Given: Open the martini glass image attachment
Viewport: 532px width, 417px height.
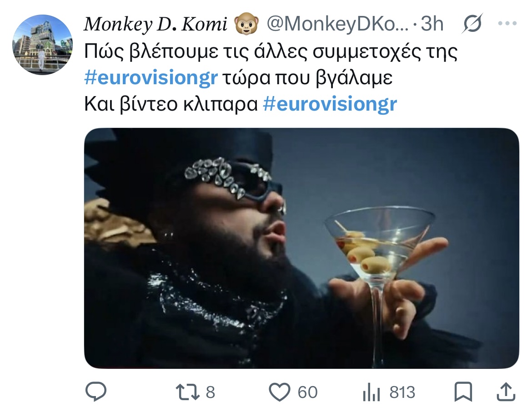Looking at the screenshot, I should point(301,248).
